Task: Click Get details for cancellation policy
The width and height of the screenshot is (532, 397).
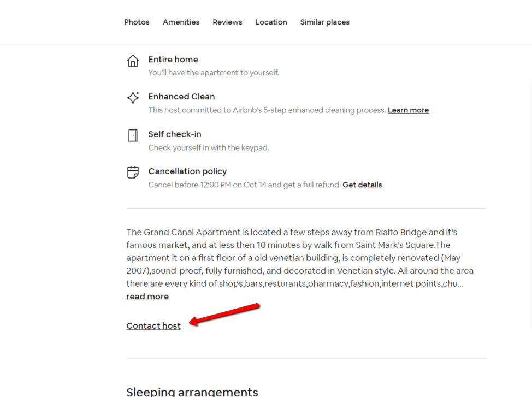Action: pyautogui.click(x=362, y=185)
